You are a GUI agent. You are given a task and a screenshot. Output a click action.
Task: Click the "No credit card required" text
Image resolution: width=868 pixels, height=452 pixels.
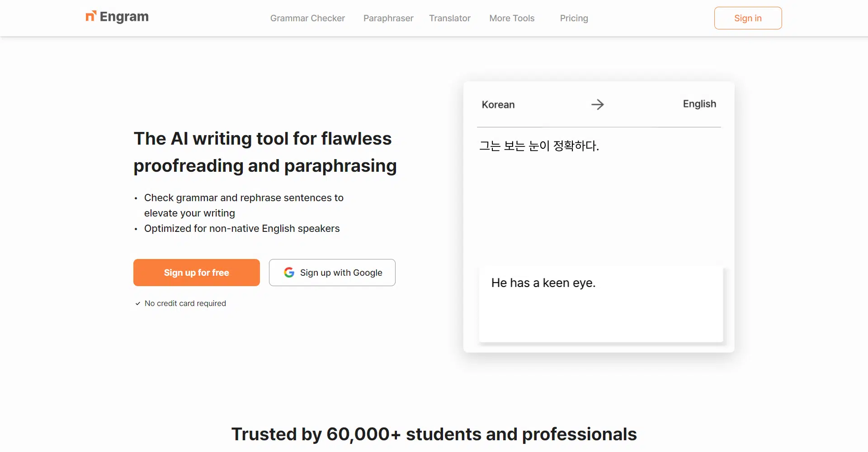185,303
